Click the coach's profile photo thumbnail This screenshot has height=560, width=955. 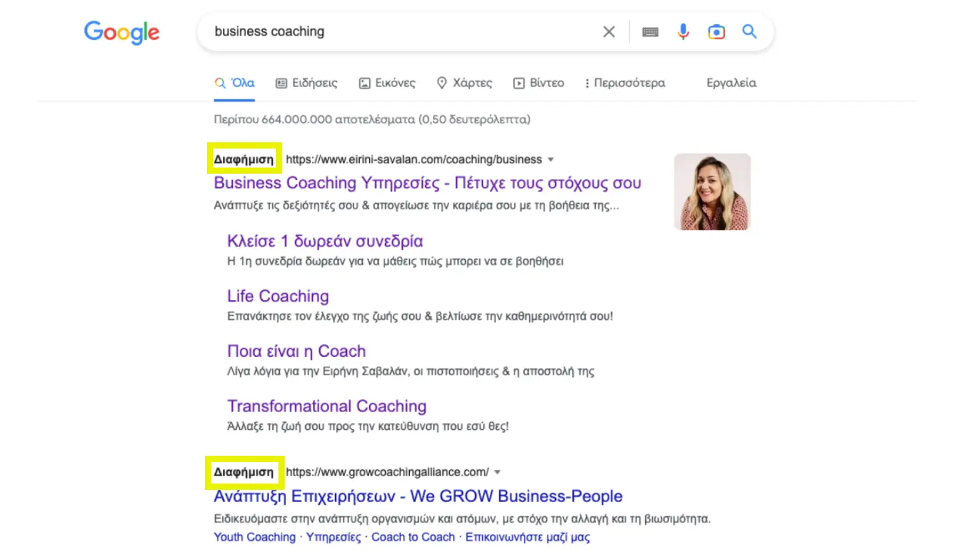click(712, 192)
